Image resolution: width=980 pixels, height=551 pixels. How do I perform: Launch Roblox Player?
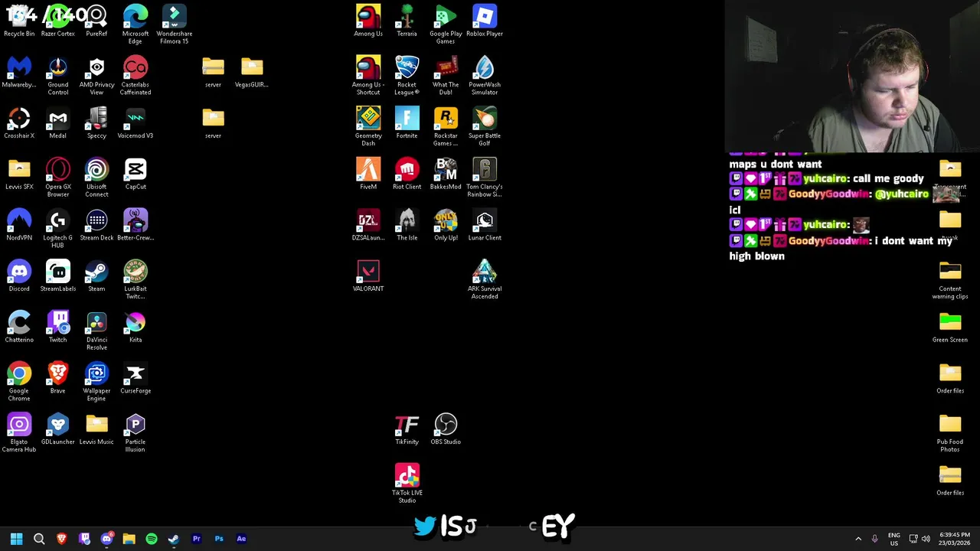pos(485,21)
